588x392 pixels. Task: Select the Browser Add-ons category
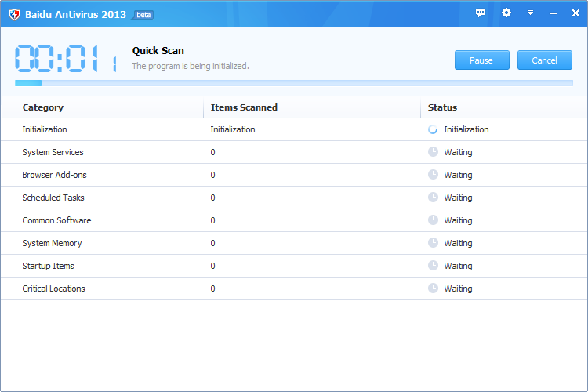[54, 175]
